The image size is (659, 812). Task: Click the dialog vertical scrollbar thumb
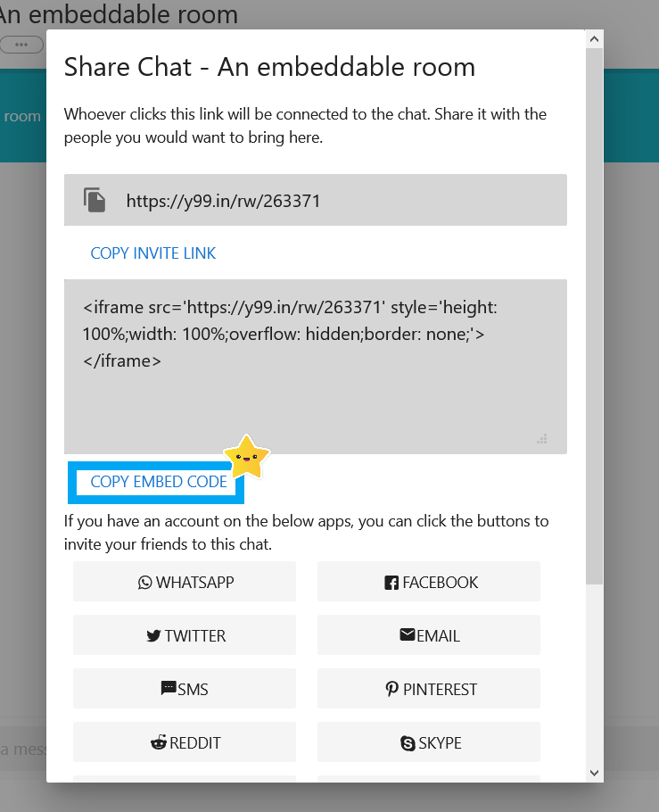tap(594, 317)
